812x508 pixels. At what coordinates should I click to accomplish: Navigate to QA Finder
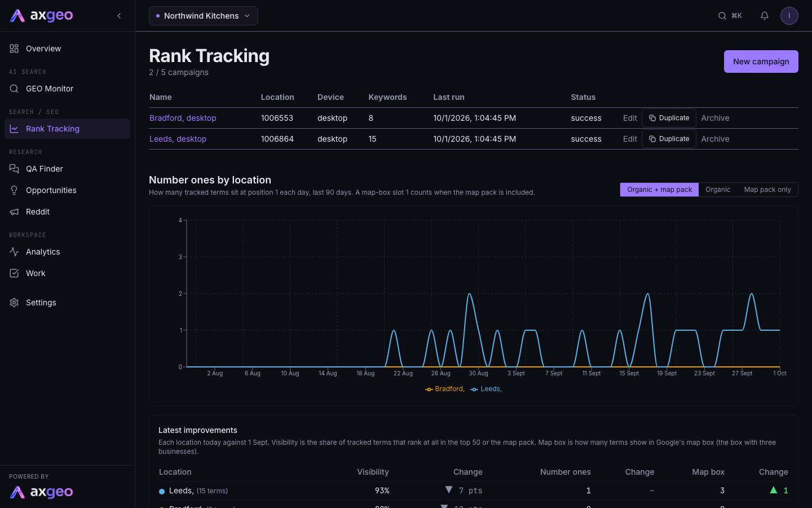point(67,169)
